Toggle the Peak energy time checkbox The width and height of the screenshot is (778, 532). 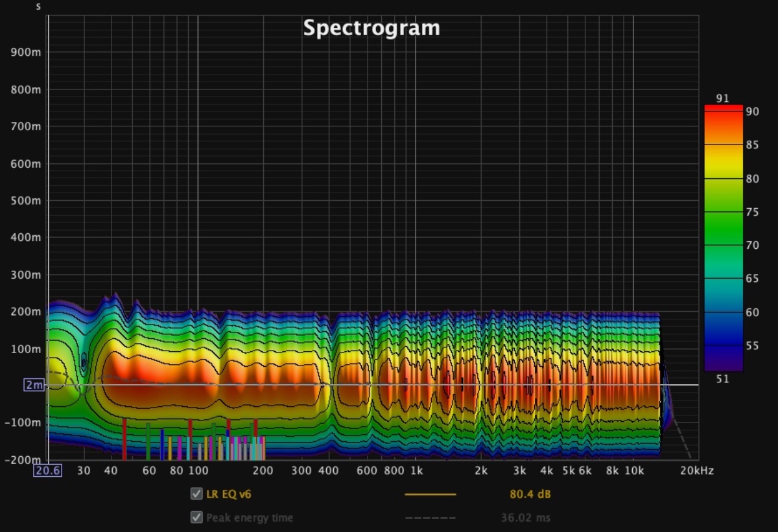[x=196, y=518]
